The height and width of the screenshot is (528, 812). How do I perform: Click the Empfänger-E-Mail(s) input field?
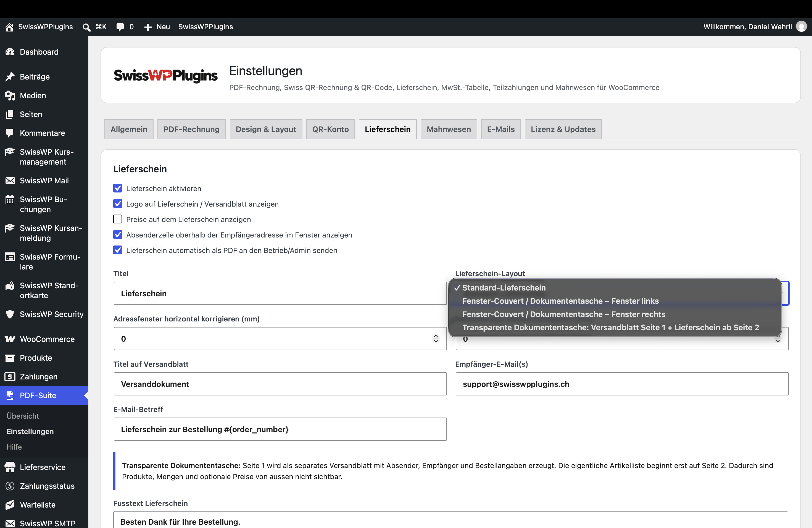(622, 384)
